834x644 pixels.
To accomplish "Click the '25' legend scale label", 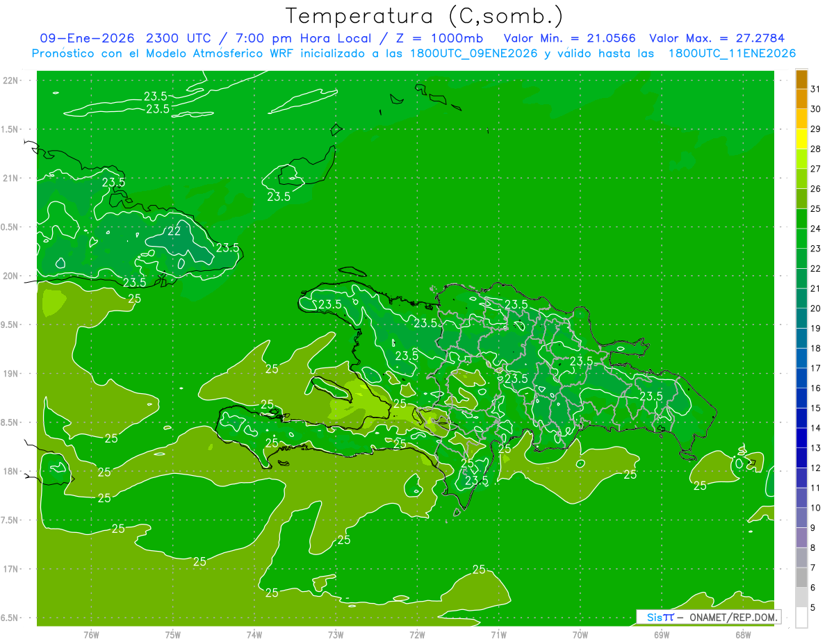I will tap(815, 208).
